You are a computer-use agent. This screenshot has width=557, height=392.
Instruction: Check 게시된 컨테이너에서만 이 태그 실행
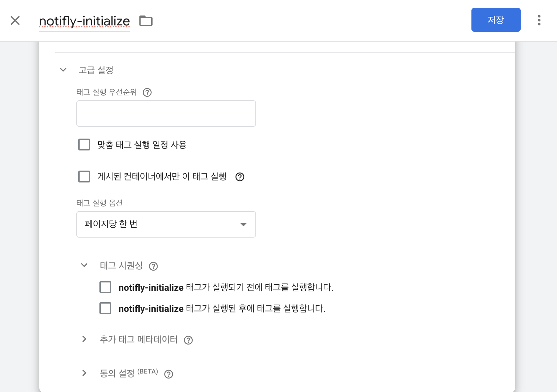click(x=84, y=177)
